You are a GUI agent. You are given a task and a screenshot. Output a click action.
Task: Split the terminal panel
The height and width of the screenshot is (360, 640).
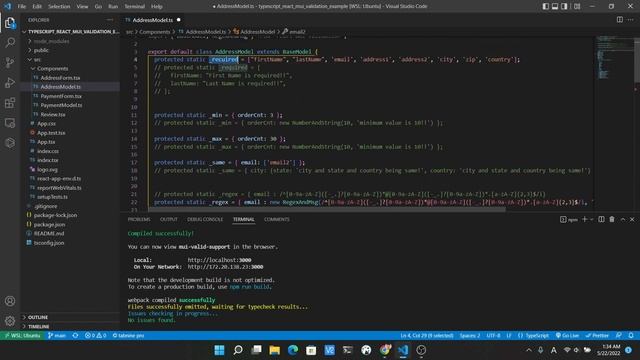(x=601, y=219)
